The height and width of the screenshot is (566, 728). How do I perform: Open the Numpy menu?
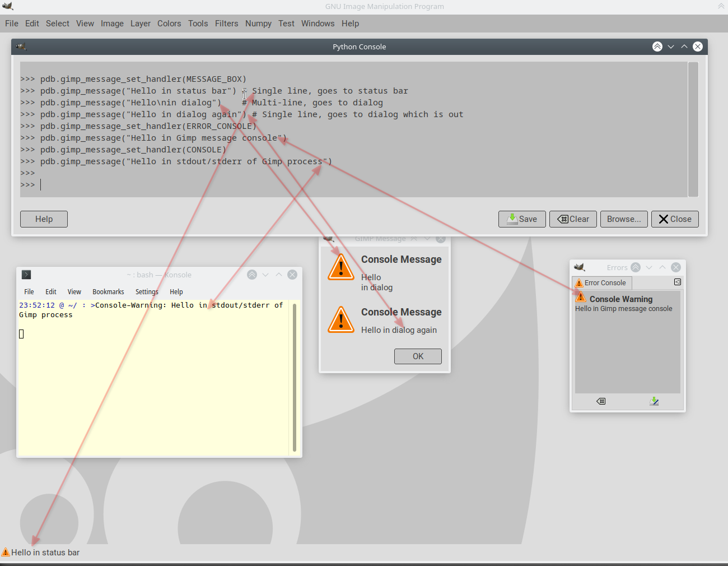[x=258, y=24]
